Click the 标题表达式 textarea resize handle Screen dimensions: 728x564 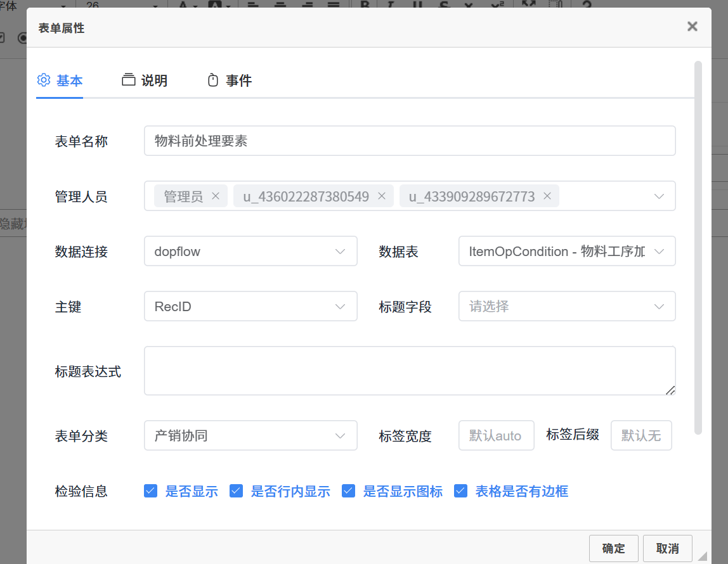(x=670, y=390)
